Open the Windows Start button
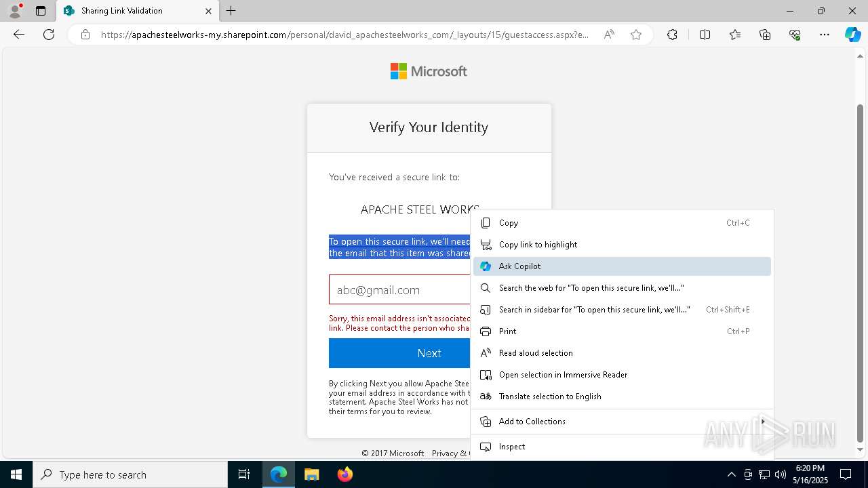The height and width of the screenshot is (488, 868). tap(16, 474)
